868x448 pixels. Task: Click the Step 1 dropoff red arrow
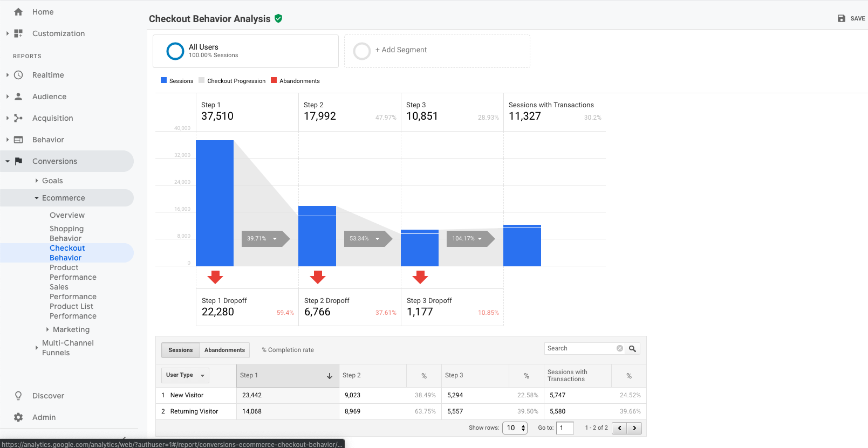click(x=215, y=277)
